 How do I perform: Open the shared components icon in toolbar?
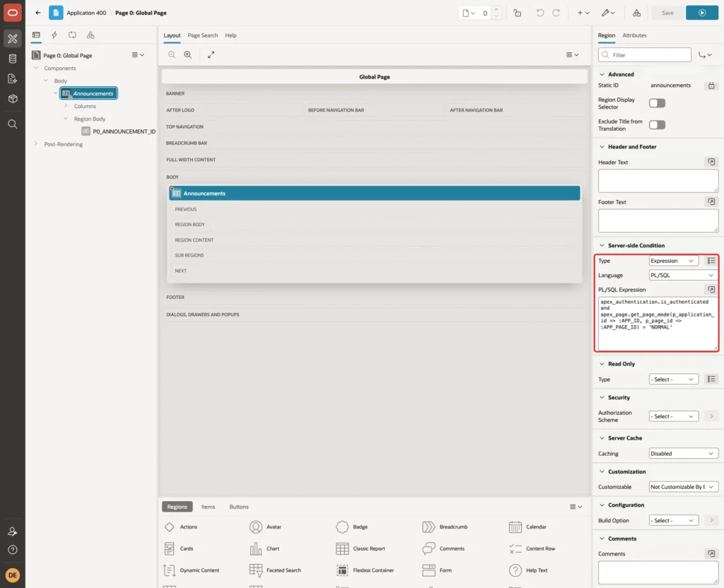(x=636, y=13)
